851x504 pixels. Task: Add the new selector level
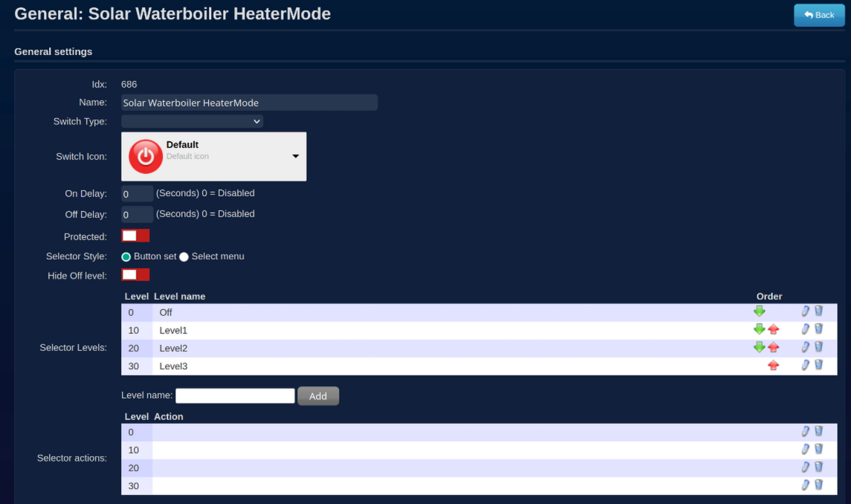[x=318, y=396]
